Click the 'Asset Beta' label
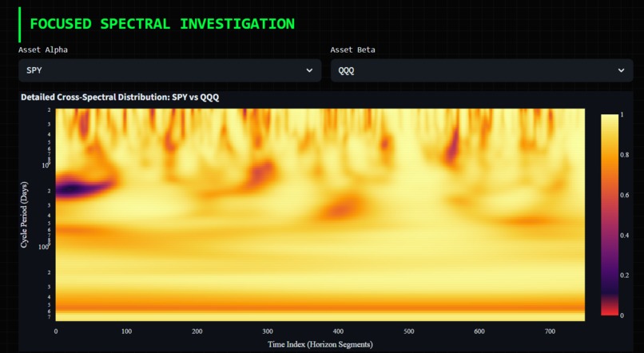Screen dimensions: 644x353 tap(352, 50)
